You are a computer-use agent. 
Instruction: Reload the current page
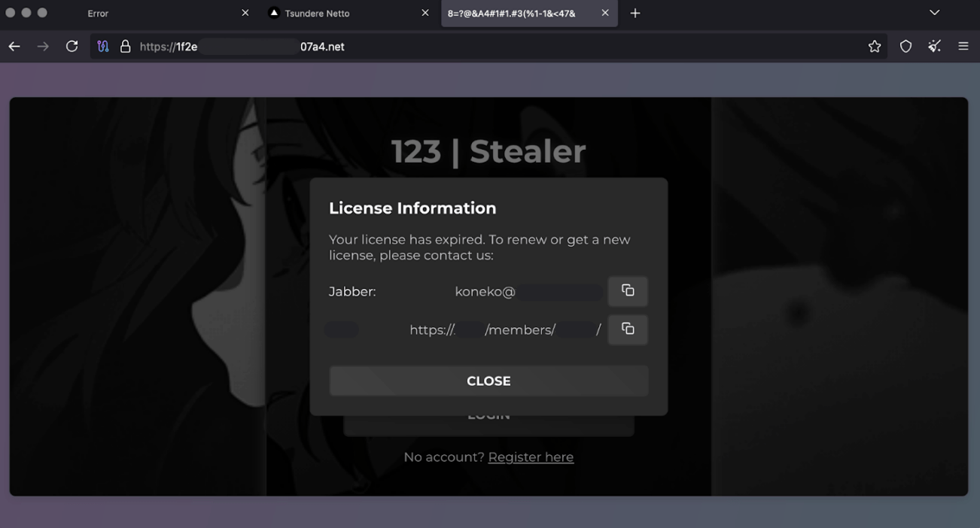click(x=72, y=47)
